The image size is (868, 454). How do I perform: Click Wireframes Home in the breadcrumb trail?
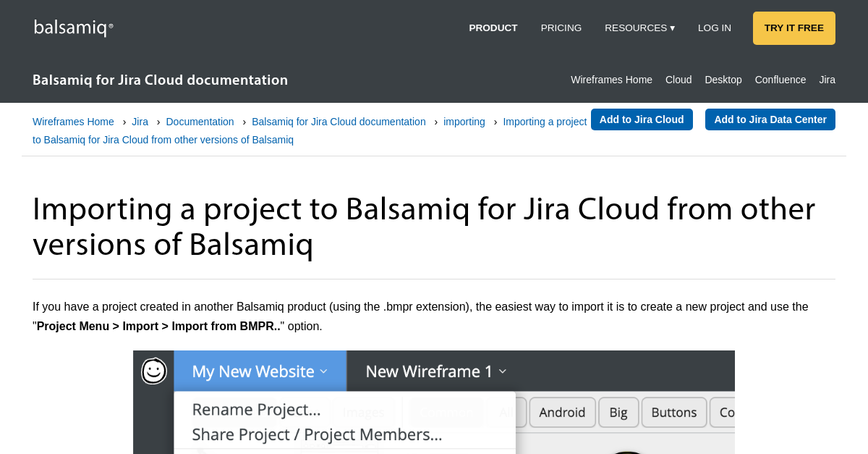[73, 122]
